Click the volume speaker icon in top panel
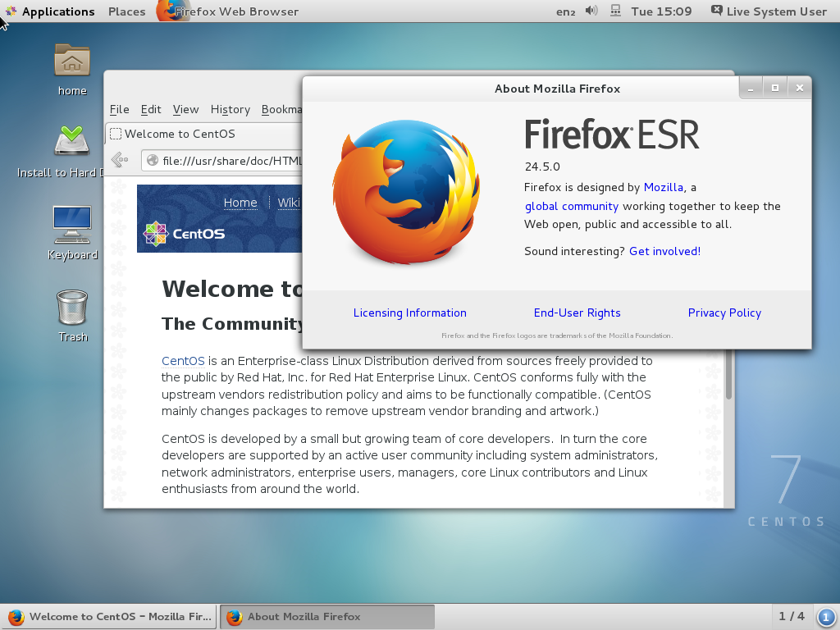The image size is (840, 630). coord(591,11)
